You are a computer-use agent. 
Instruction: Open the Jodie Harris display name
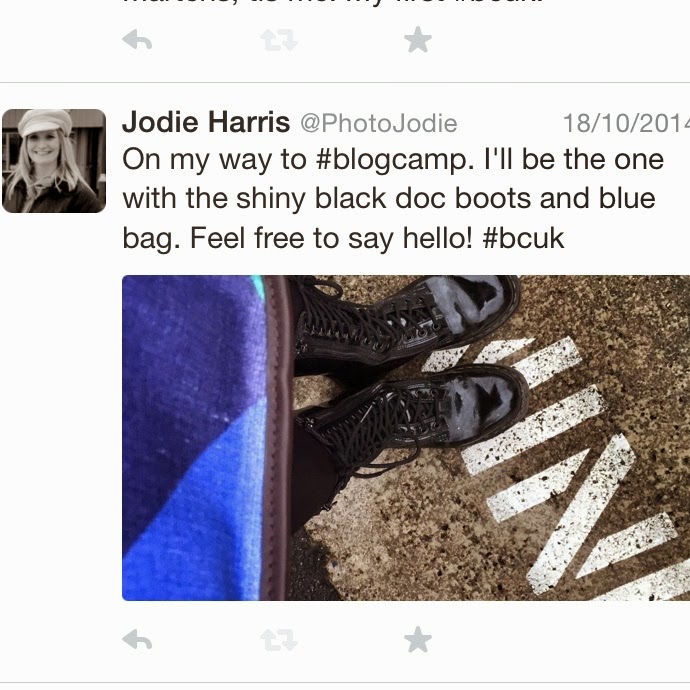[206, 122]
